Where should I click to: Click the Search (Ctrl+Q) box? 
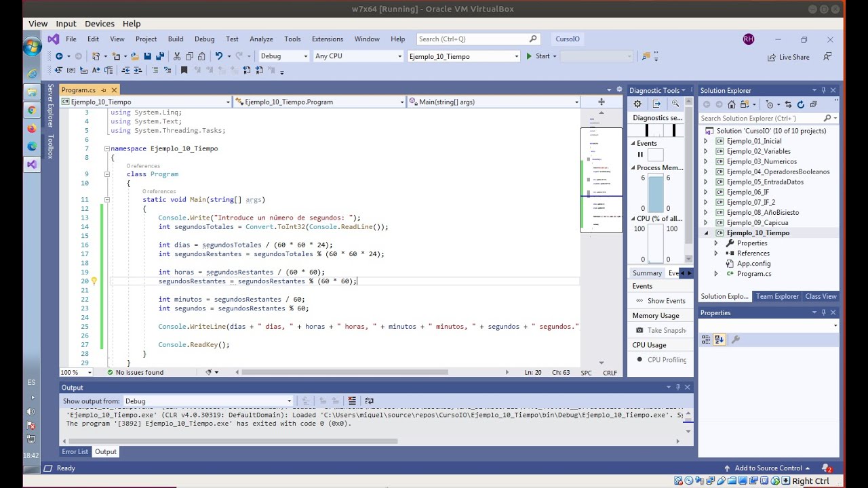tap(477, 39)
